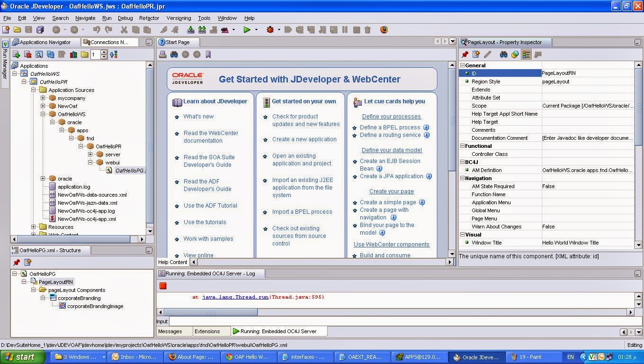The image size is (644, 364).
Task: Open the Firefox icon at the toolbar's end
Action: pyautogui.click(x=384, y=29)
